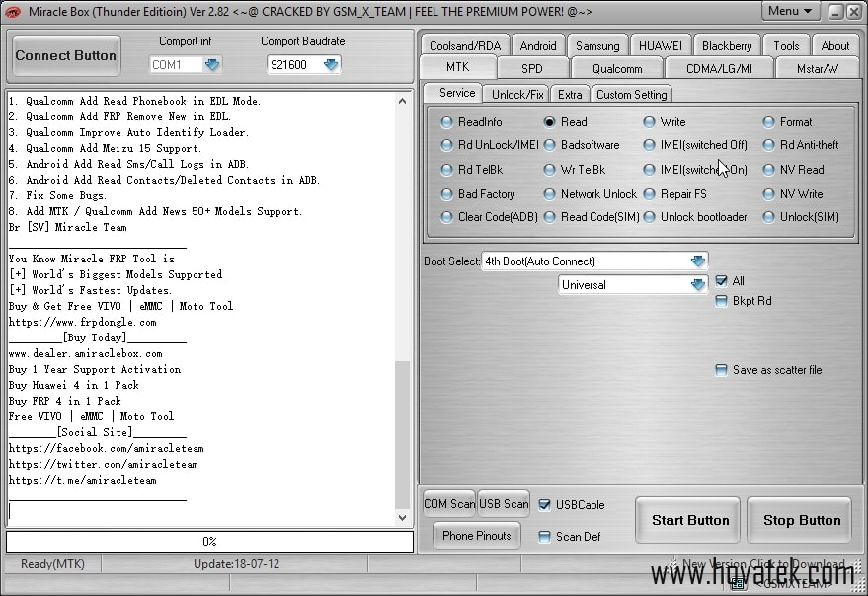Select the ReadInfo radio option
Image resolution: width=868 pixels, height=596 pixels.
tap(446, 122)
